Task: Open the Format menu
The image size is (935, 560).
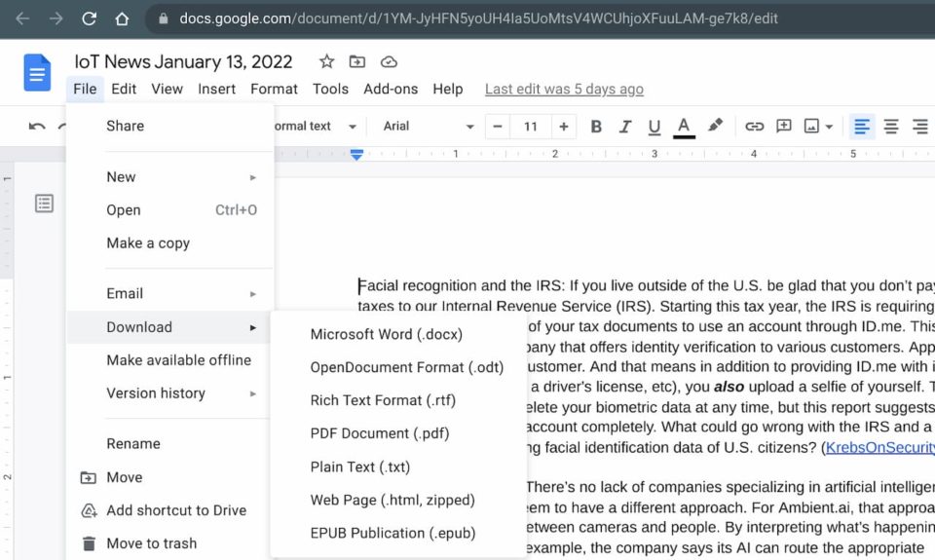Action: tap(274, 89)
